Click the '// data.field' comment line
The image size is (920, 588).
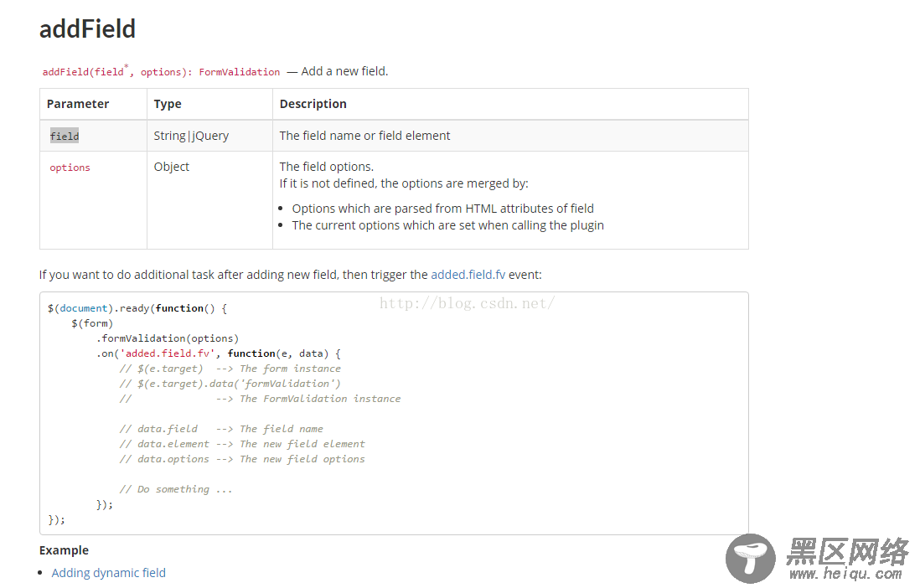pos(221,429)
